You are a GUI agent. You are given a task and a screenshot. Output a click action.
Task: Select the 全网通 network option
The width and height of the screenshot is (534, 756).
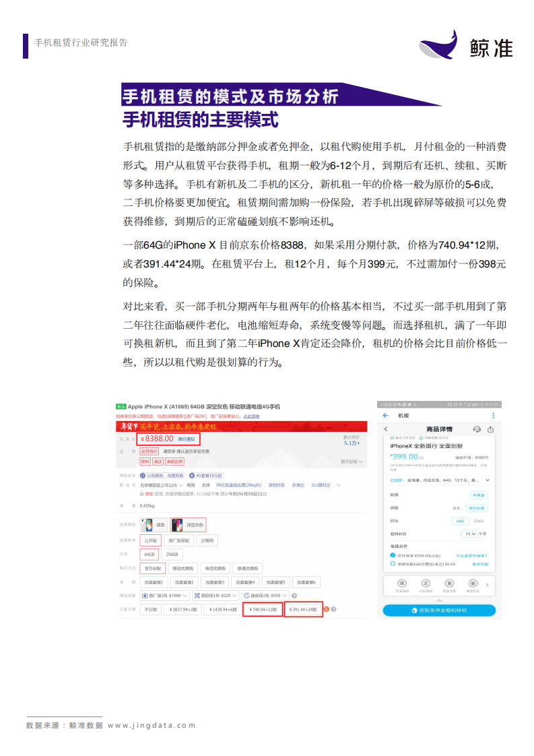point(479,495)
